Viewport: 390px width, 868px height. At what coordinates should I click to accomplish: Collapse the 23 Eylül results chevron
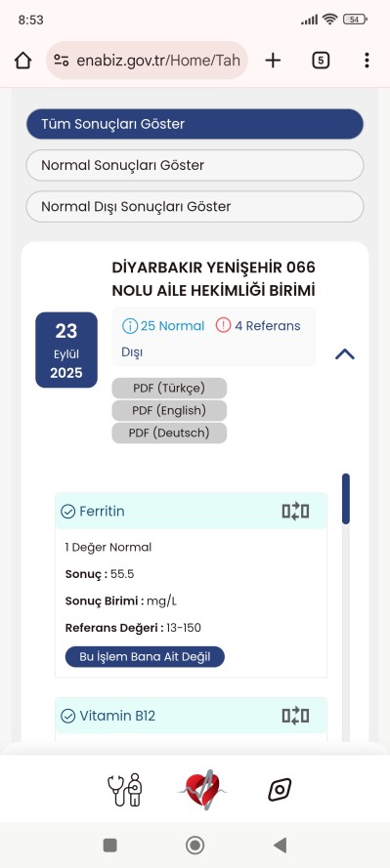pos(345,353)
